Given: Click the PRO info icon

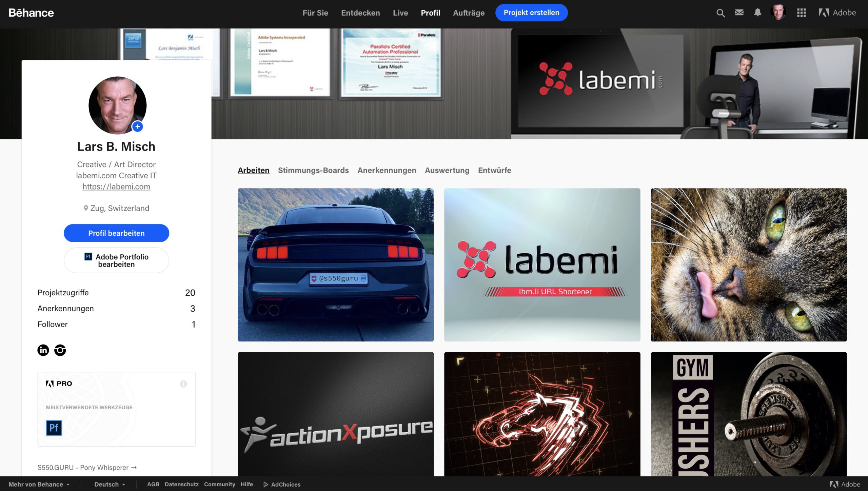Looking at the screenshot, I should (183, 384).
